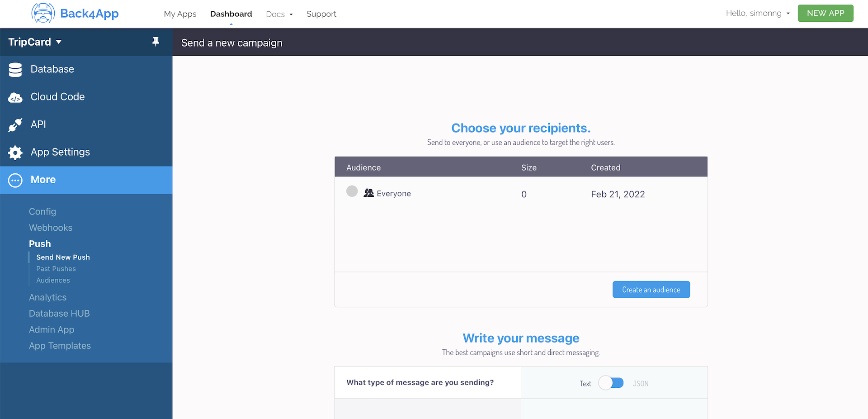Select Audiences in the Push submenu

pyautogui.click(x=53, y=280)
